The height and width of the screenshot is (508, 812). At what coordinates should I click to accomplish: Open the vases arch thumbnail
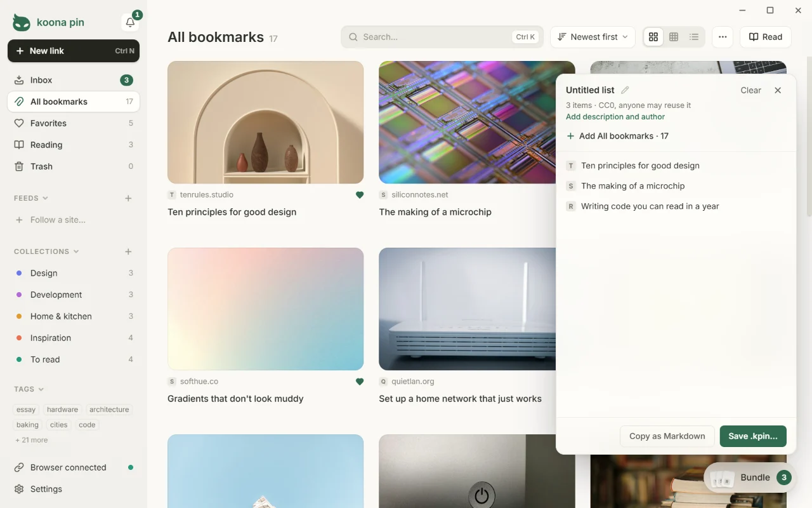pyautogui.click(x=266, y=123)
